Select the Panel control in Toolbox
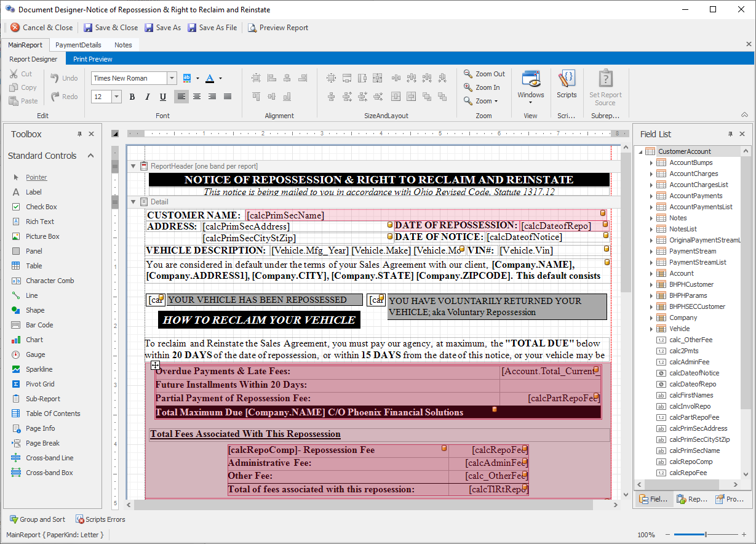 point(34,251)
